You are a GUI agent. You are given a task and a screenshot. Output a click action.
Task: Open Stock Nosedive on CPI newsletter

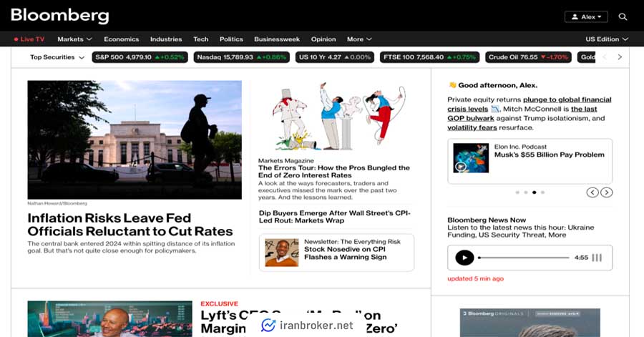[345, 253]
